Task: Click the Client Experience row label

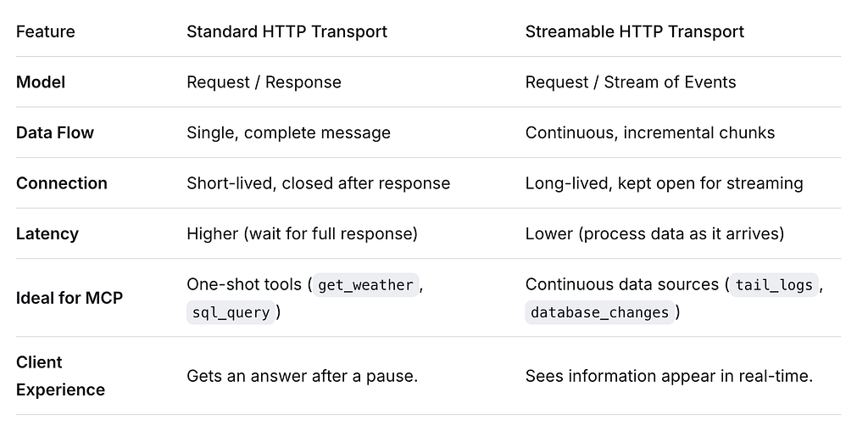Action: coord(60,376)
